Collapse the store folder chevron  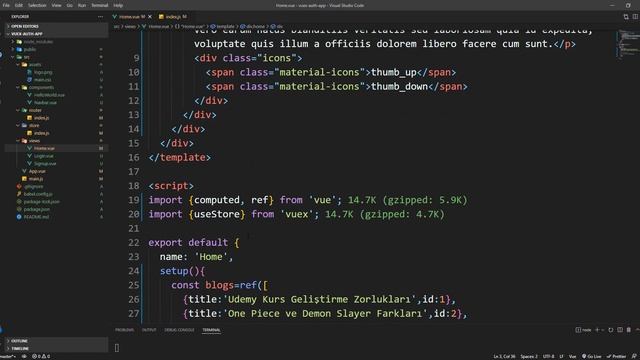18,125
